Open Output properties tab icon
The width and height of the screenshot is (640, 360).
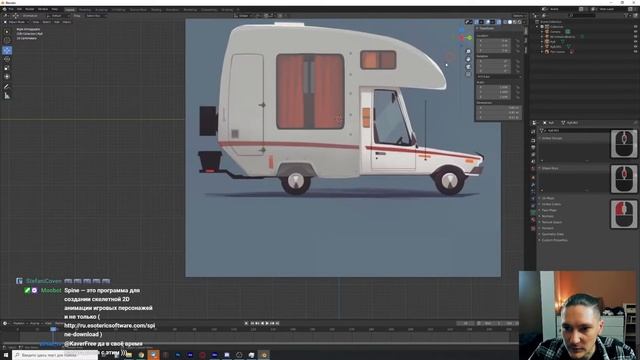pyautogui.click(x=533, y=147)
